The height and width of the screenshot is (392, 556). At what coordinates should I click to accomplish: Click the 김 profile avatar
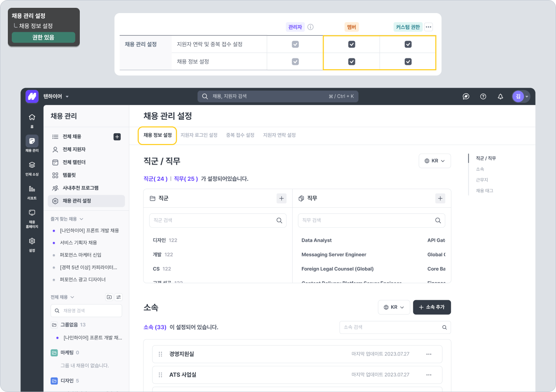tap(518, 96)
